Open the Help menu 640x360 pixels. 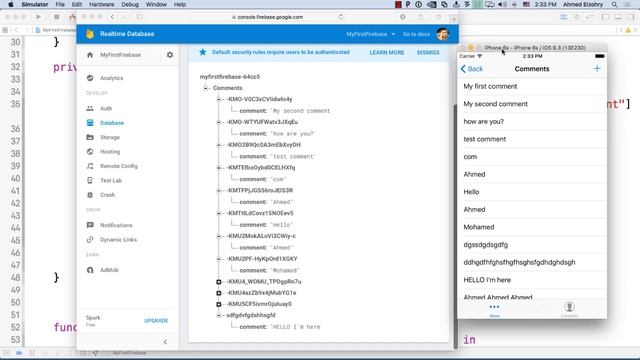180,4
